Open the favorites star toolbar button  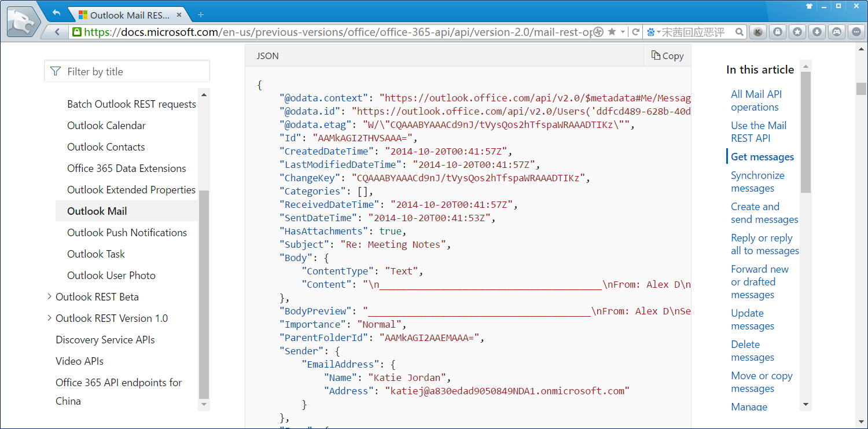pyautogui.click(x=797, y=32)
